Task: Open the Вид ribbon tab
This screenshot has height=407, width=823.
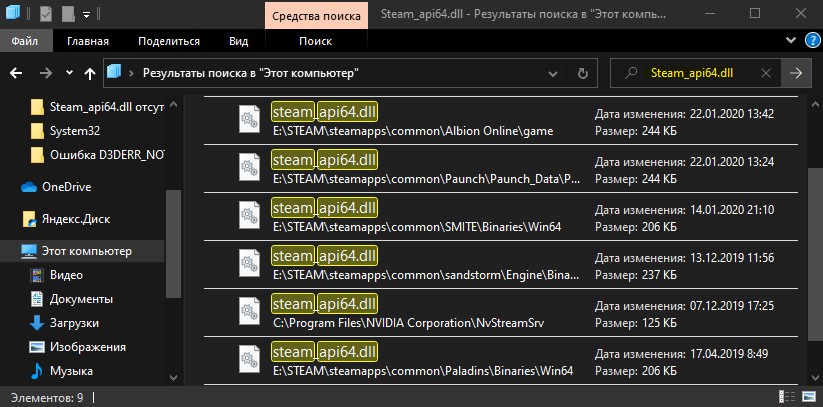Action: pyautogui.click(x=238, y=41)
